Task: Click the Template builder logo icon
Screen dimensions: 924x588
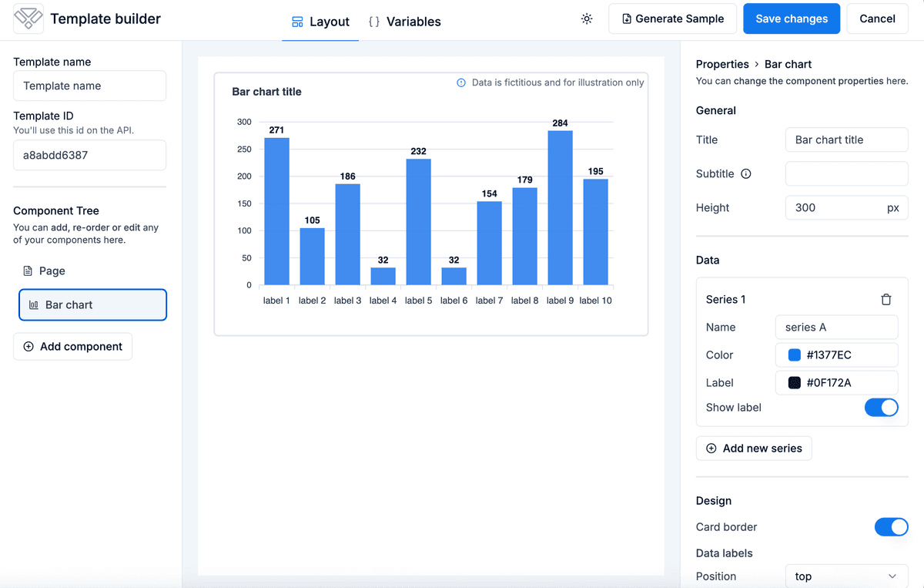Action: click(x=28, y=18)
